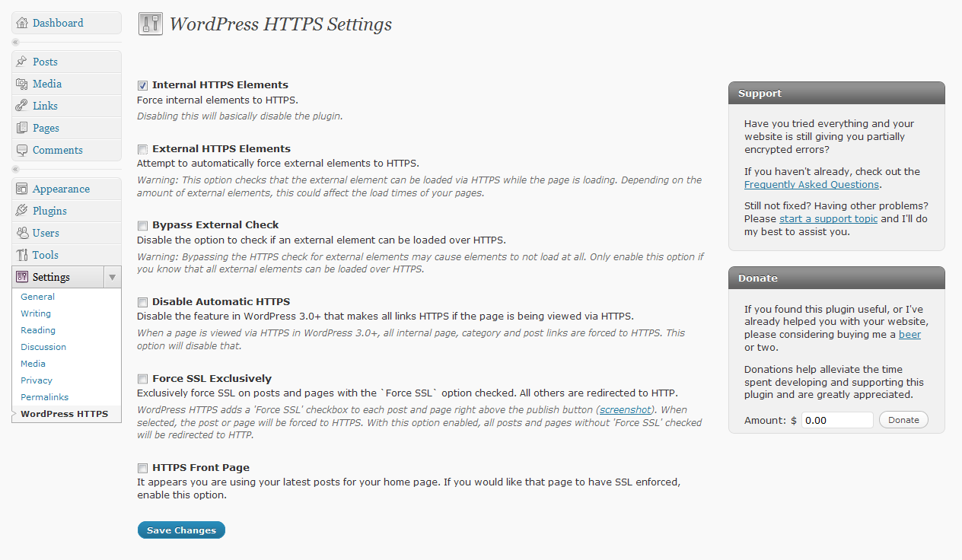
Task: Collapse the menu separator below Dashboard
Action: pos(15,42)
